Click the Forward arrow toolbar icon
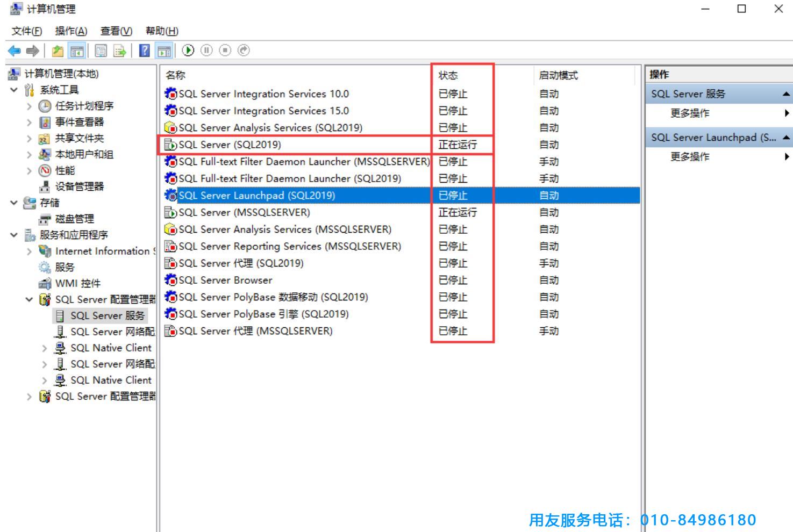This screenshot has height=532, width=793. [x=33, y=51]
